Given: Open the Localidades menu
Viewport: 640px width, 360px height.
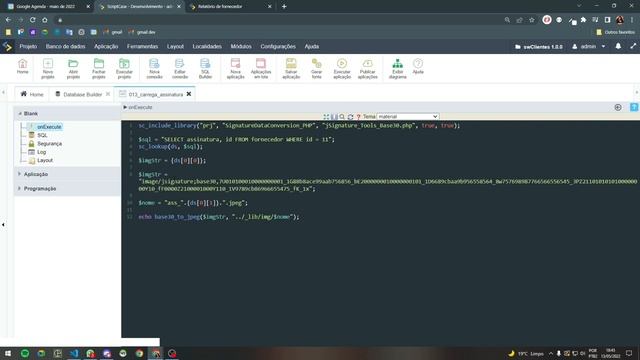Looking at the screenshot, I should pos(207,47).
